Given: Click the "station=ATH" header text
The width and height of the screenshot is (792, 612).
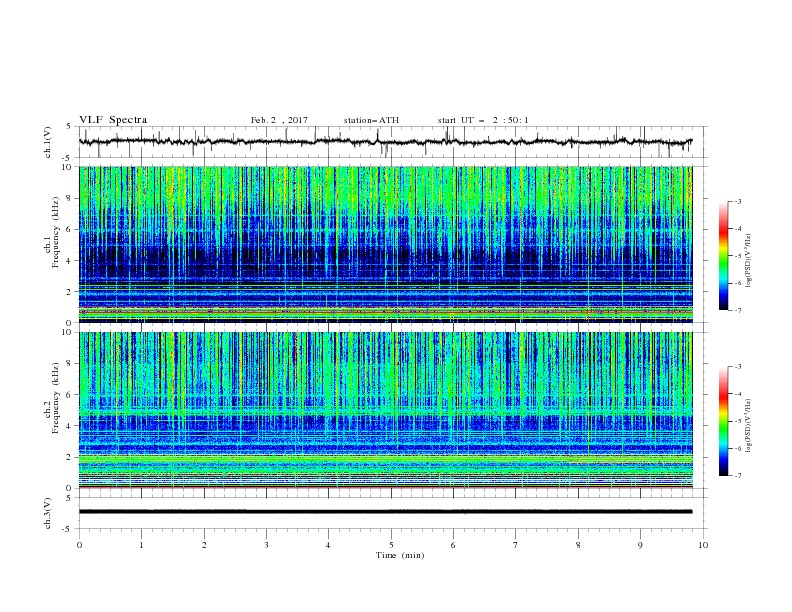Looking at the screenshot, I should [371, 120].
